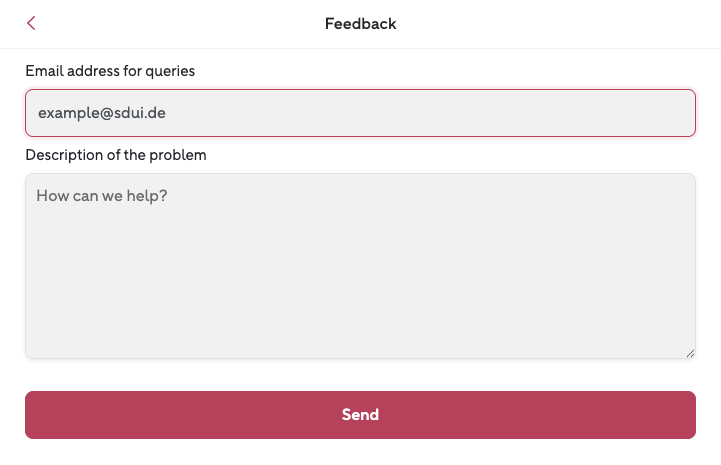Click the right end of the email field
The height and width of the screenshot is (465, 721).
(x=670, y=113)
